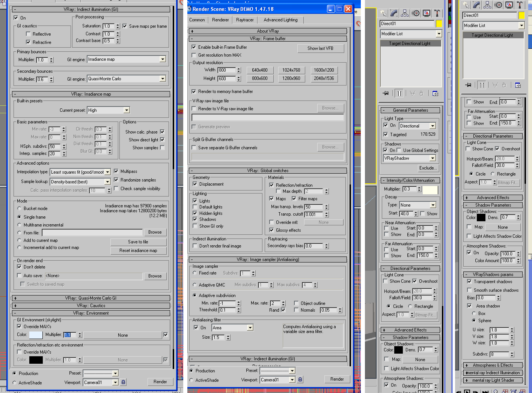Select Target Directional Light in General Parameters stack
532x393 pixels.
pos(410,43)
